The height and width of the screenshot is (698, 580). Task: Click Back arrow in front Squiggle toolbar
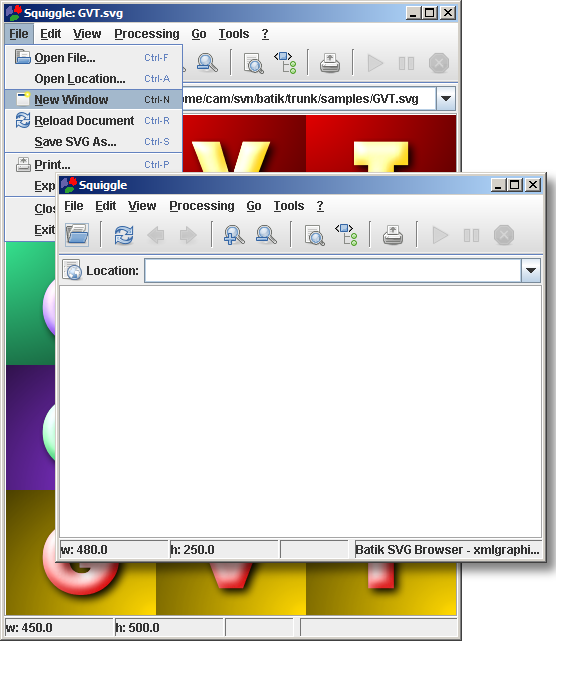tap(156, 235)
